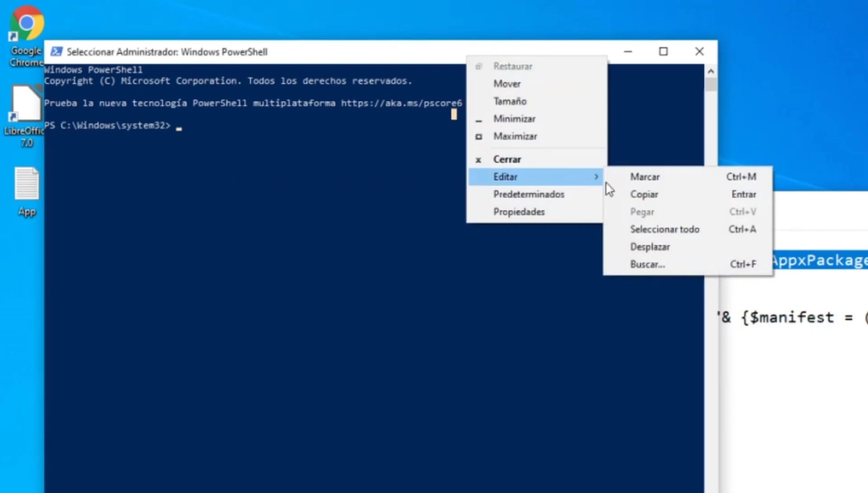The width and height of the screenshot is (868, 493).
Task: Choose Desplazar in the Editar submenu
Action: (688, 247)
